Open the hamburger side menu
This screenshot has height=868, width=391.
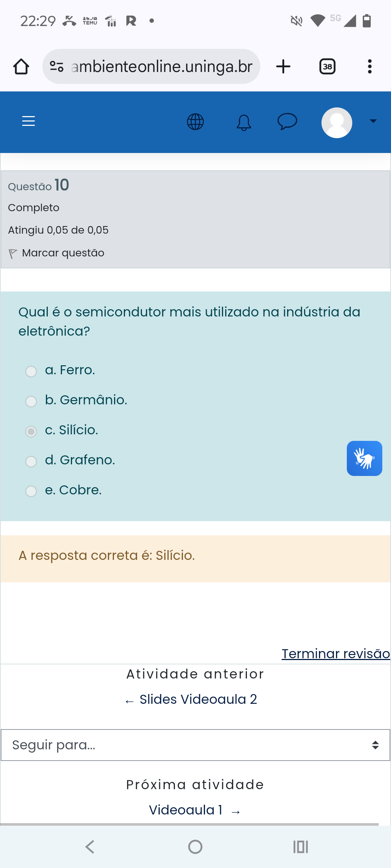[x=29, y=121]
